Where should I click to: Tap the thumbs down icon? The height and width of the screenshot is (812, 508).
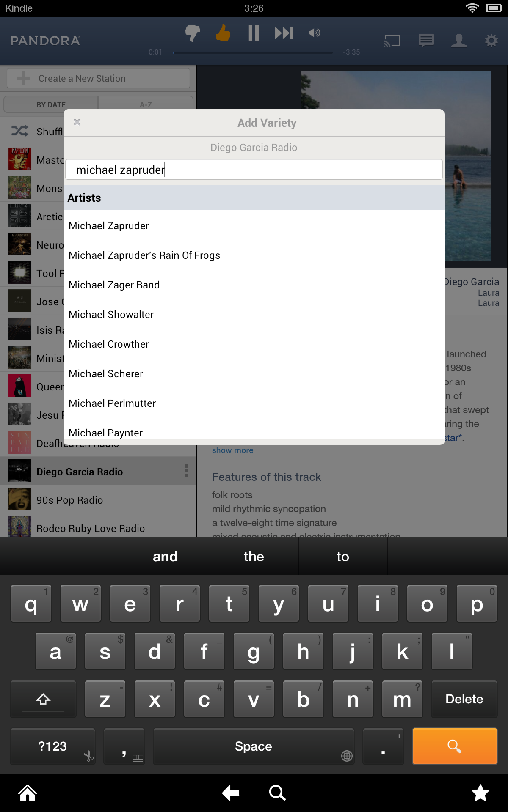click(193, 33)
